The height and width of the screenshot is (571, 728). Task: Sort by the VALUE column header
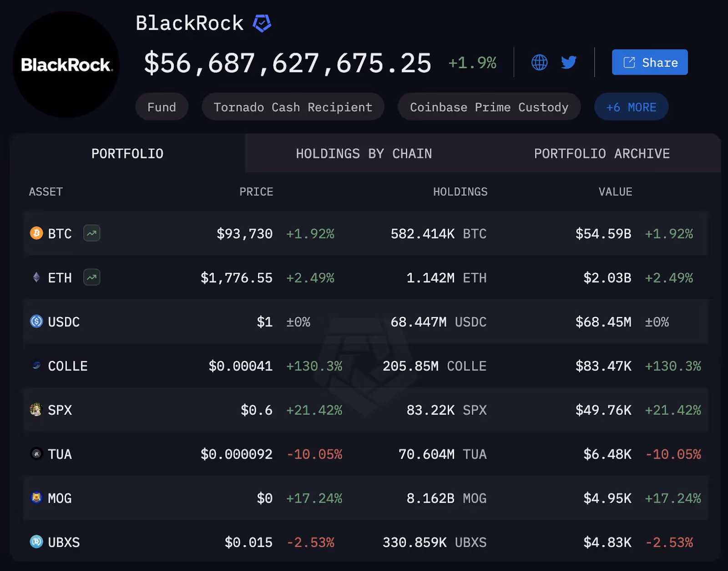[616, 192]
